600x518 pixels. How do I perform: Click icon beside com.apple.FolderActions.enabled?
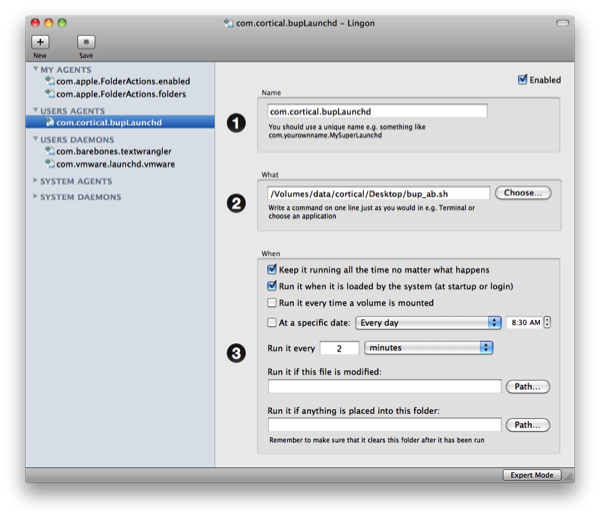tap(50, 81)
